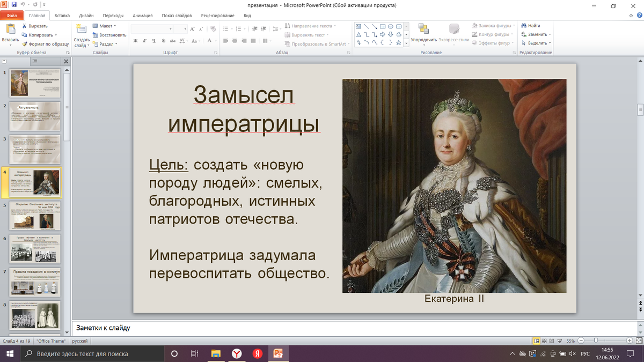Center align text in paragraph group
The height and width of the screenshot is (362, 644).
[x=235, y=41]
